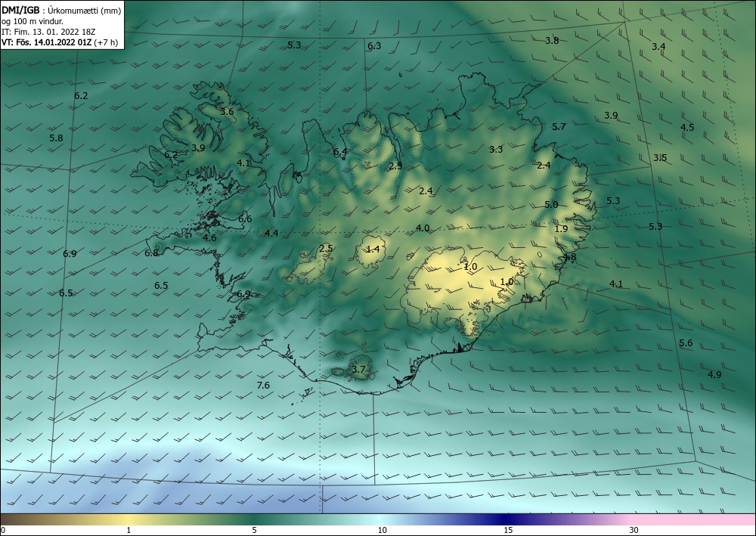Click the 1.9 value label
This screenshot has height=536, width=756.
click(x=561, y=229)
